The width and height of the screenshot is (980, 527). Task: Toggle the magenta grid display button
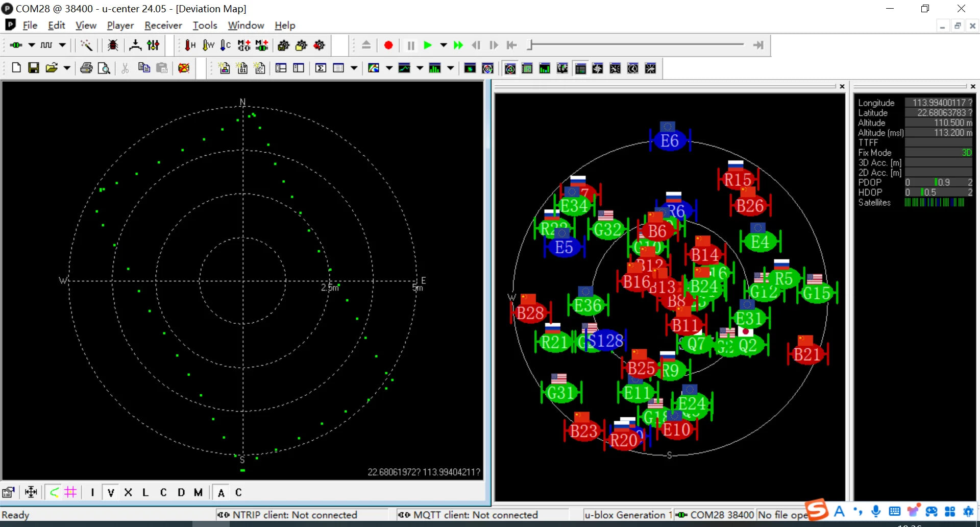[70, 492]
